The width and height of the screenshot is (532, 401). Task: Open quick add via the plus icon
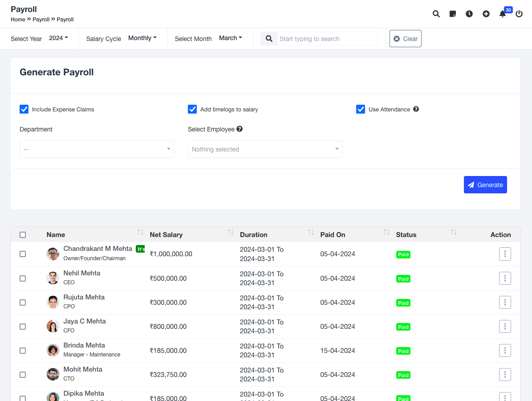pos(486,14)
